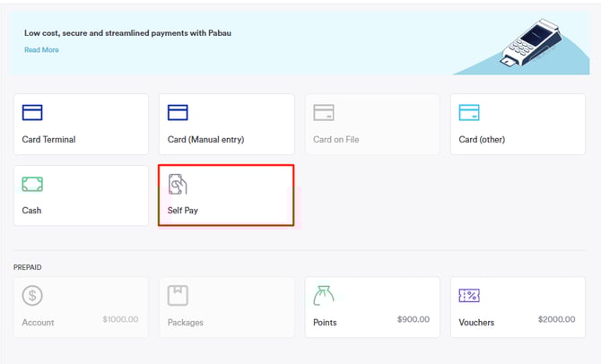Choose Card (Manual entry) payment label

click(205, 140)
